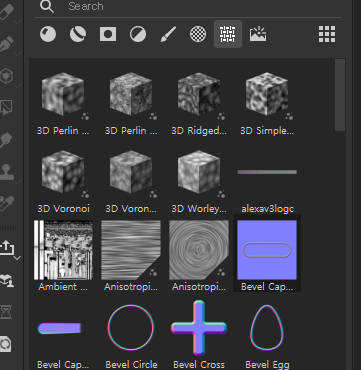The height and width of the screenshot is (370, 361).
Task: Select the 3D Voronoi cube thumbnail
Action: (63, 172)
